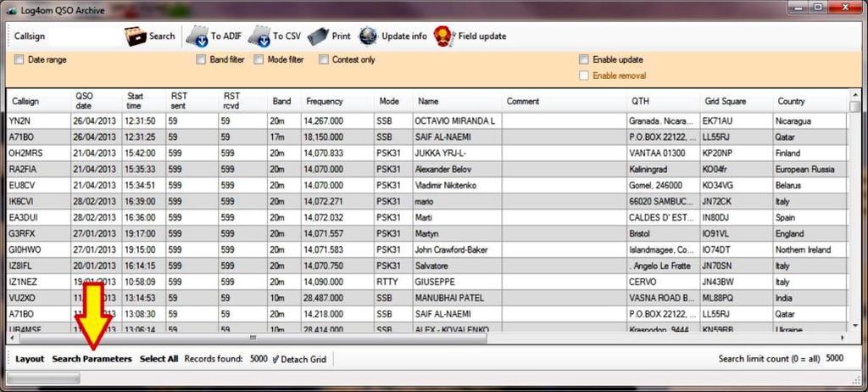Click the Comment column header
This screenshot has width=868, height=392.
point(564,102)
